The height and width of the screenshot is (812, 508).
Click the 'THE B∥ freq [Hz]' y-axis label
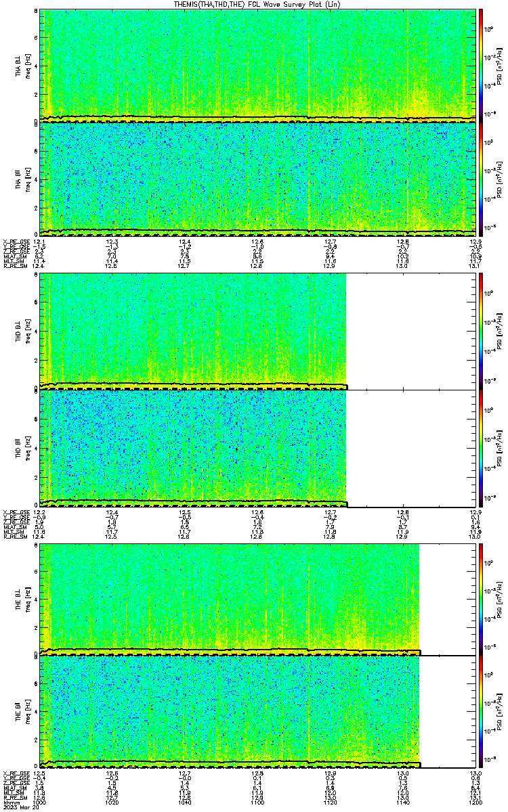[x=22, y=712]
